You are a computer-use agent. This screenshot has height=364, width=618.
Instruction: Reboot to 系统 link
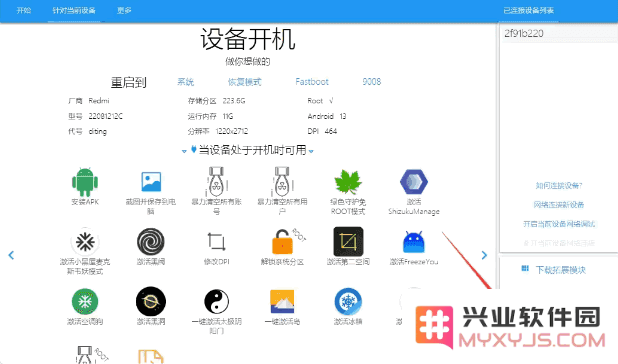tap(185, 82)
